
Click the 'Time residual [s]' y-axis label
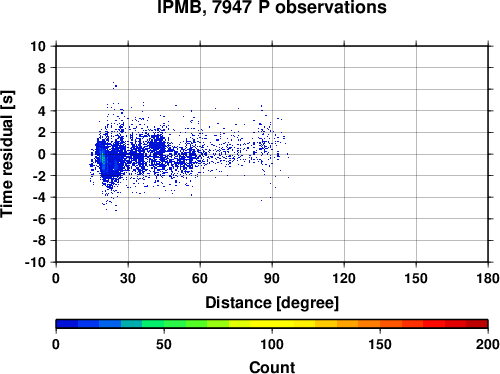pyautogui.click(x=7, y=154)
